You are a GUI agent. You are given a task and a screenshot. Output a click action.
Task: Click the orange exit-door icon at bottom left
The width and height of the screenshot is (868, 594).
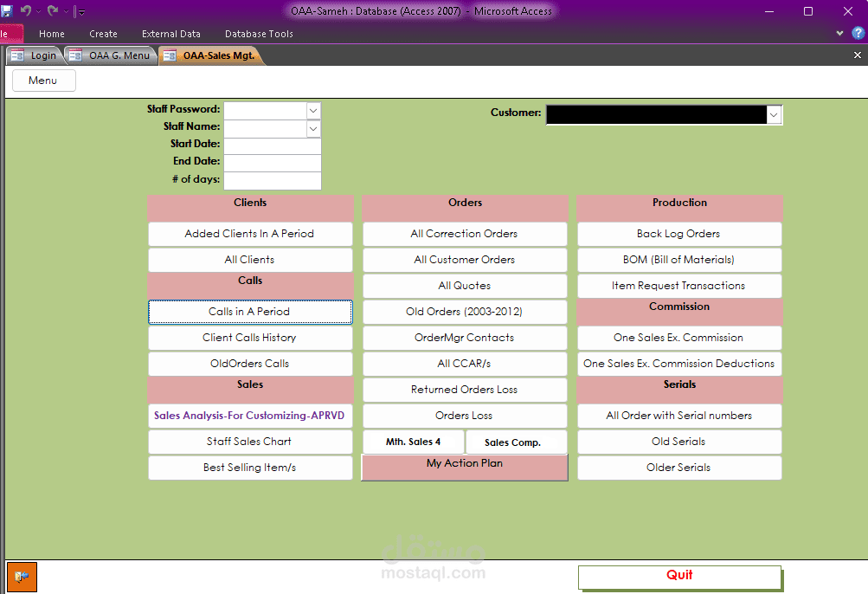pos(21,576)
